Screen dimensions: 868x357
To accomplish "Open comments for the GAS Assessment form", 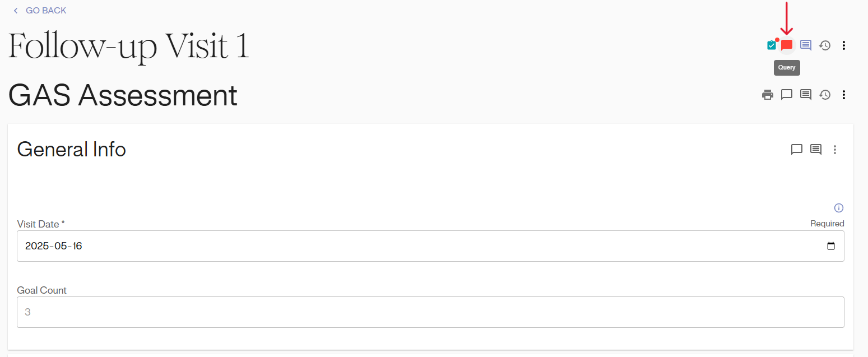I will click(806, 95).
